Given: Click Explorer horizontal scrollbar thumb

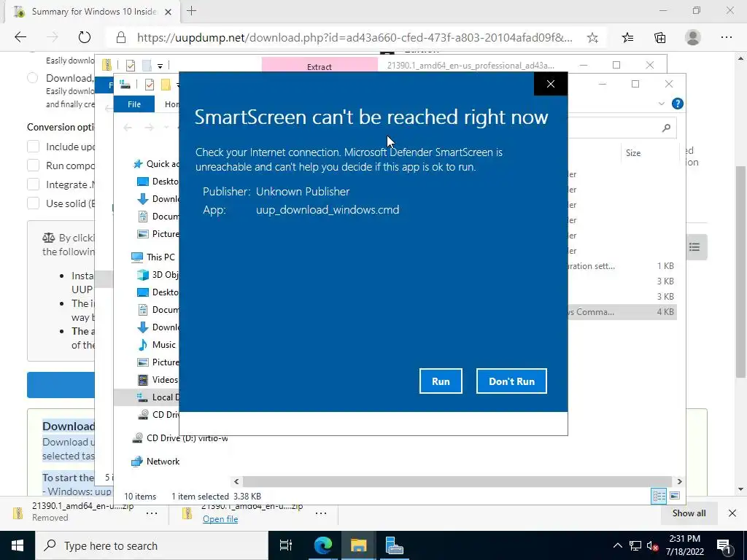Looking at the screenshot, I should tap(457, 481).
